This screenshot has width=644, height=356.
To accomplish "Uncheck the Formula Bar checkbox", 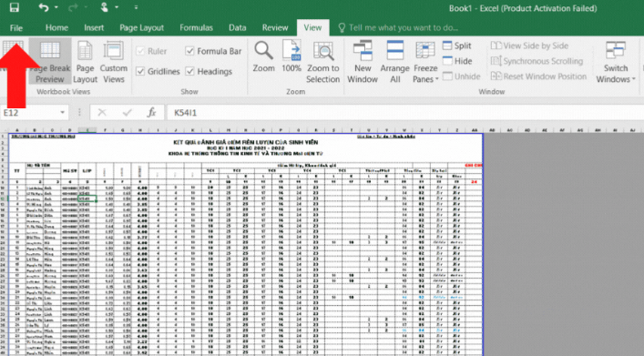I will [x=213, y=51].
